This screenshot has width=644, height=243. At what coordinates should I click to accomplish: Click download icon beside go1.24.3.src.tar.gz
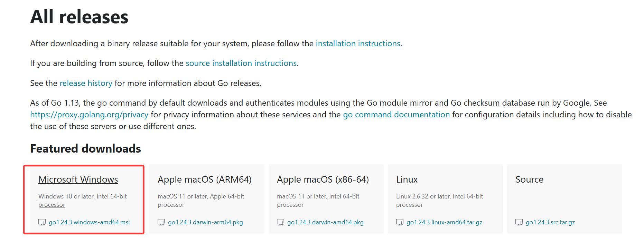[x=519, y=222]
